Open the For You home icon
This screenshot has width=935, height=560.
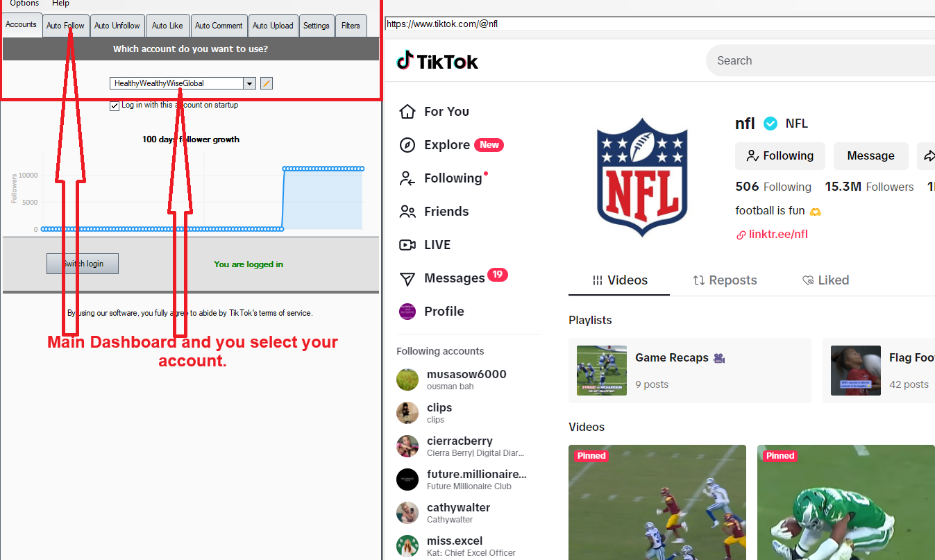pos(407,112)
